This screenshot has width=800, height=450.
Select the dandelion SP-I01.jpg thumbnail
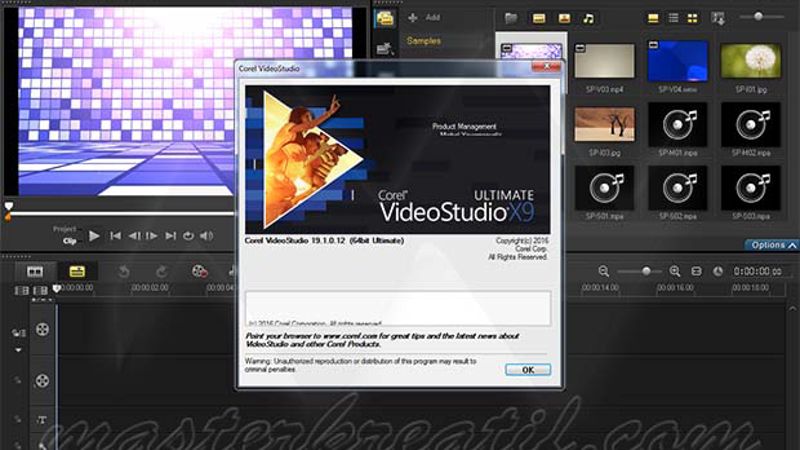[751, 61]
